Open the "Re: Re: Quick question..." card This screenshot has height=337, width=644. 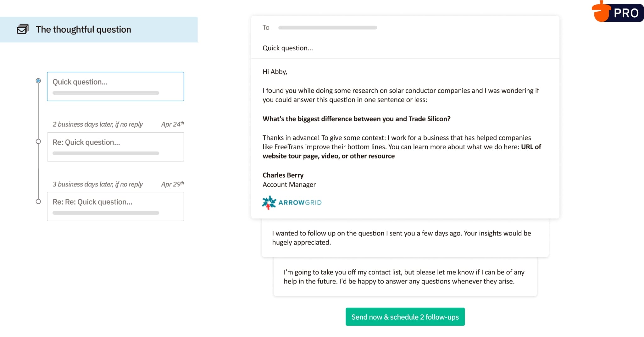[115, 207]
